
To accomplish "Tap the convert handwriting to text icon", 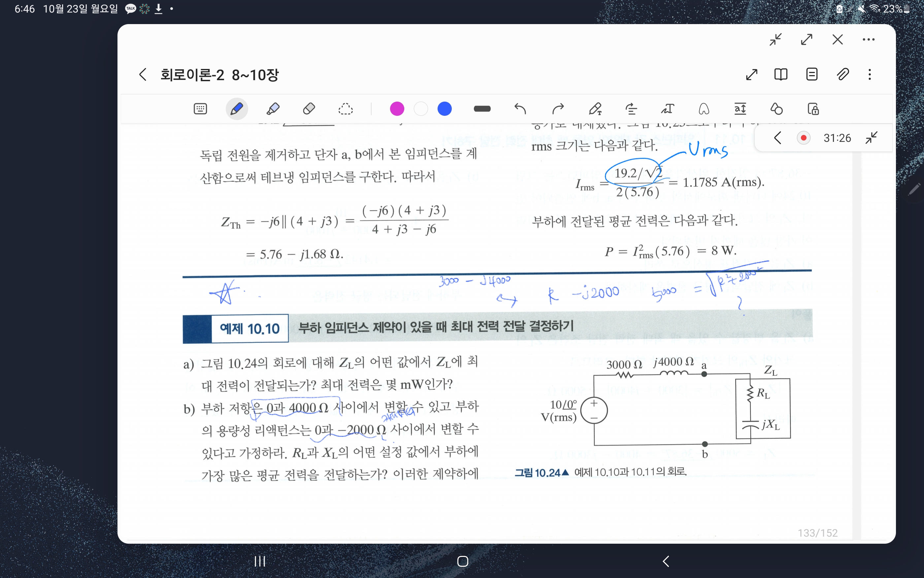I will (x=668, y=109).
